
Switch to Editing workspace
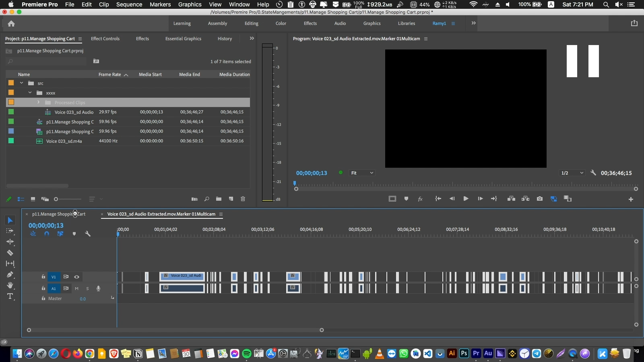tap(252, 23)
